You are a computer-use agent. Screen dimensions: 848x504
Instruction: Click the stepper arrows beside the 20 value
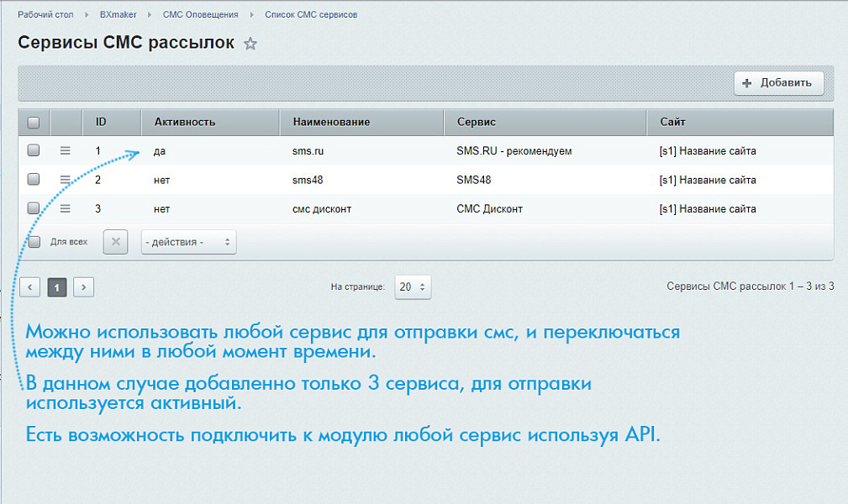pyautogui.click(x=424, y=286)
